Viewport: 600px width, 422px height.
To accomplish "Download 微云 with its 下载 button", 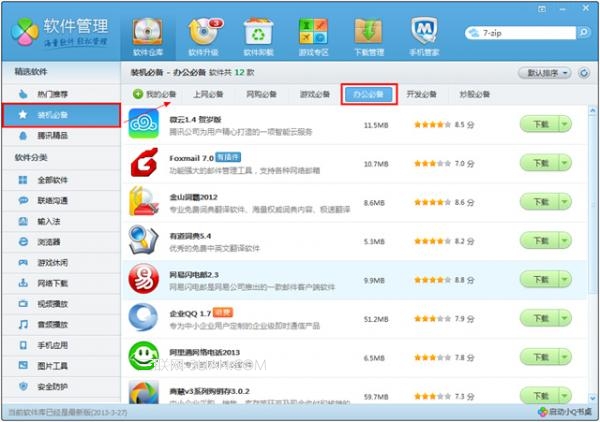I will pyautogui.click(x=538, y=125).
